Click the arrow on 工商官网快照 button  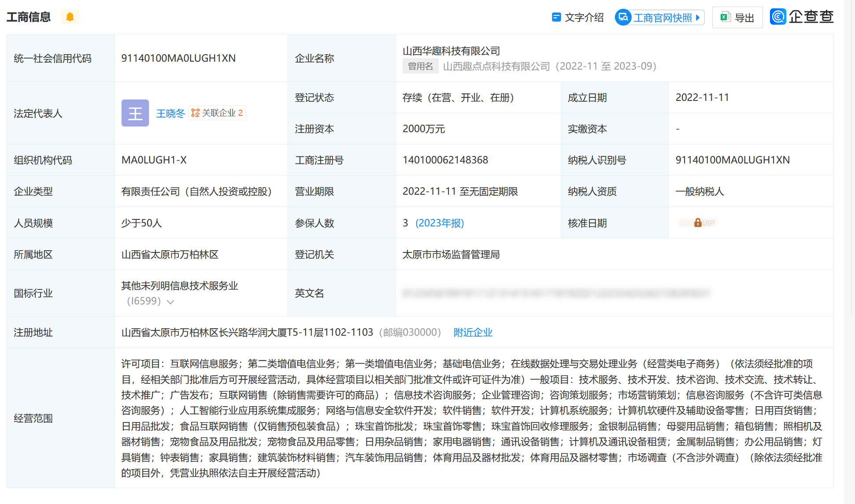(698, 18)
